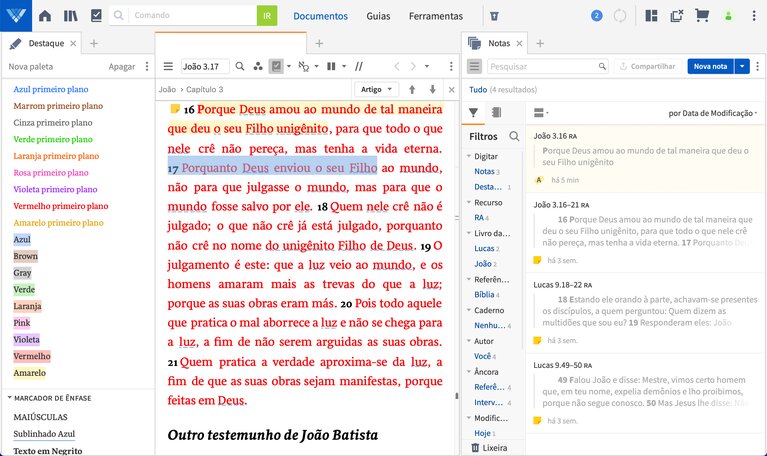
Task: Go forward with right history arrow
Action: [x=413, y=66]
